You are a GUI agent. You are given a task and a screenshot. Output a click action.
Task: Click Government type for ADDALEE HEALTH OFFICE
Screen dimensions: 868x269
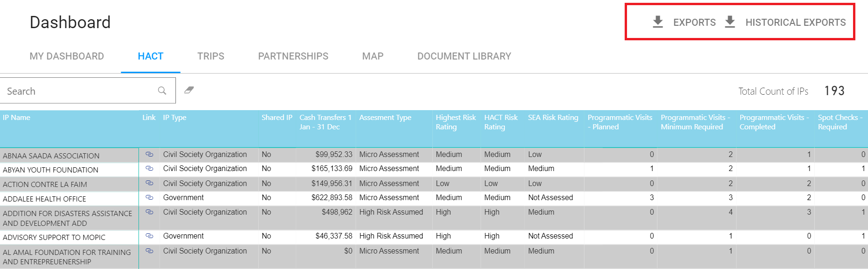183,197
